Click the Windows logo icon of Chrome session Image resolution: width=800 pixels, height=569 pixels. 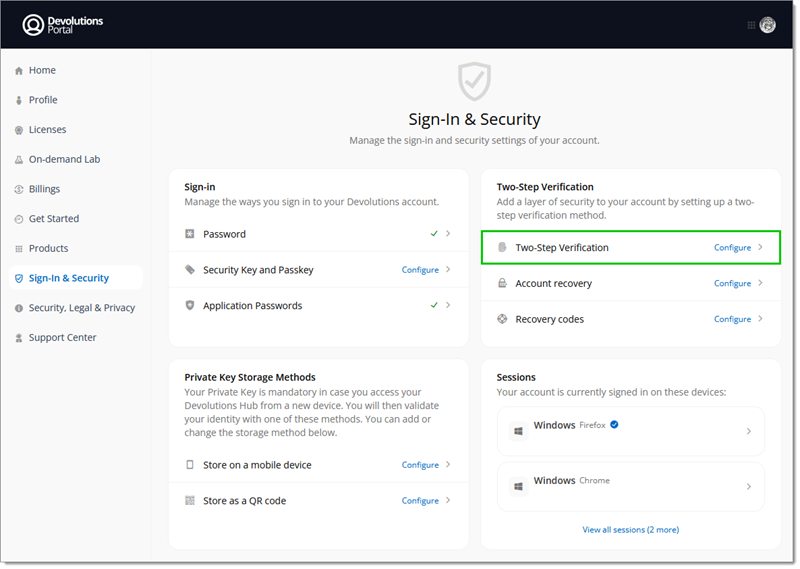coord(518,487)
